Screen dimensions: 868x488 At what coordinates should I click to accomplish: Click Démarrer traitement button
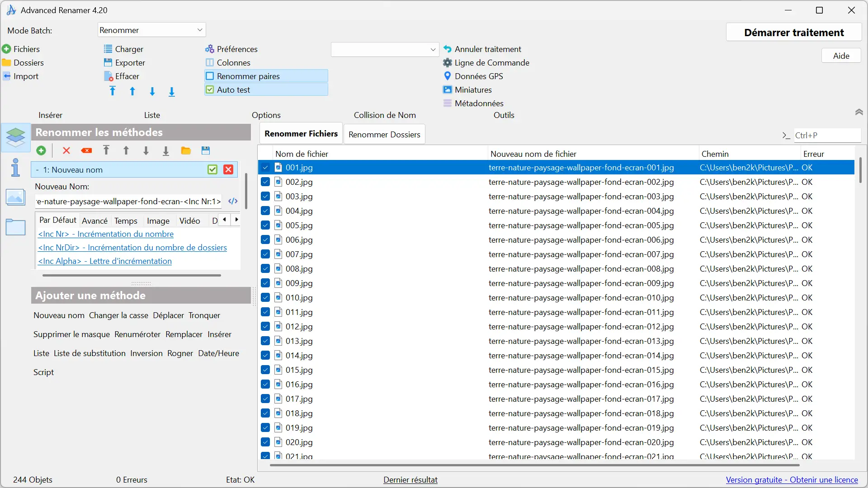coord(794,33)
